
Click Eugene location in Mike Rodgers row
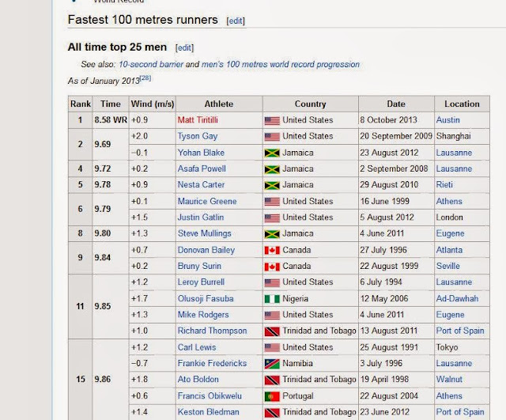pos(450,315)
